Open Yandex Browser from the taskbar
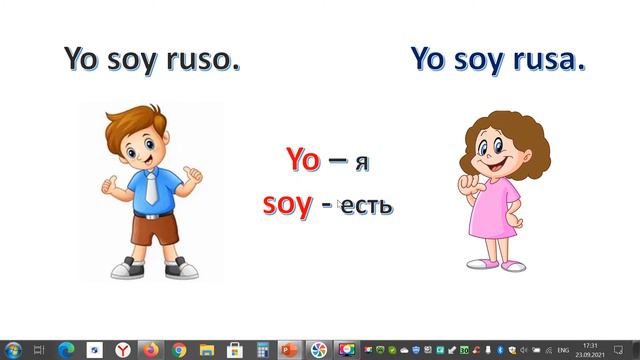The width and height of the screenshot is (640, 360). pyautogui.click(x=122, y=350)
